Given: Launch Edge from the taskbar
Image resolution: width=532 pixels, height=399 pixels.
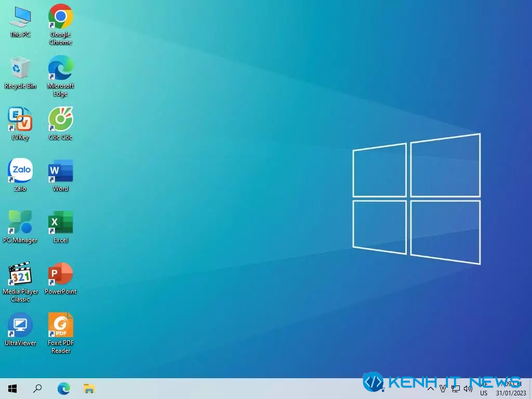Looking at the screenshot, I should [x=63, y=389].
